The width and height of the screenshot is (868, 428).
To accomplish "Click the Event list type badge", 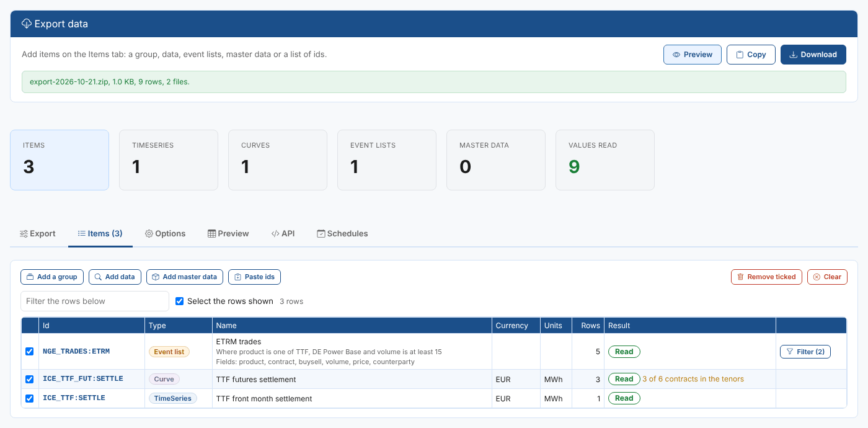I will click(x=169, y=352).
